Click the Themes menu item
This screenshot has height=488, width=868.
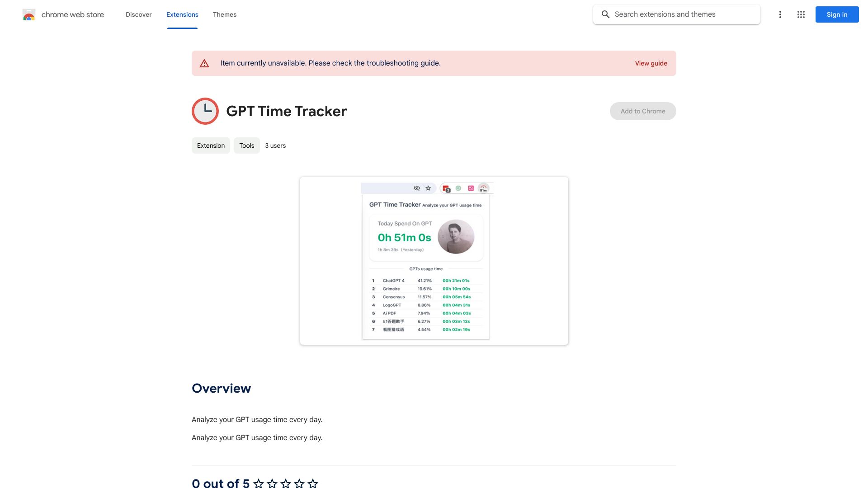224,14
